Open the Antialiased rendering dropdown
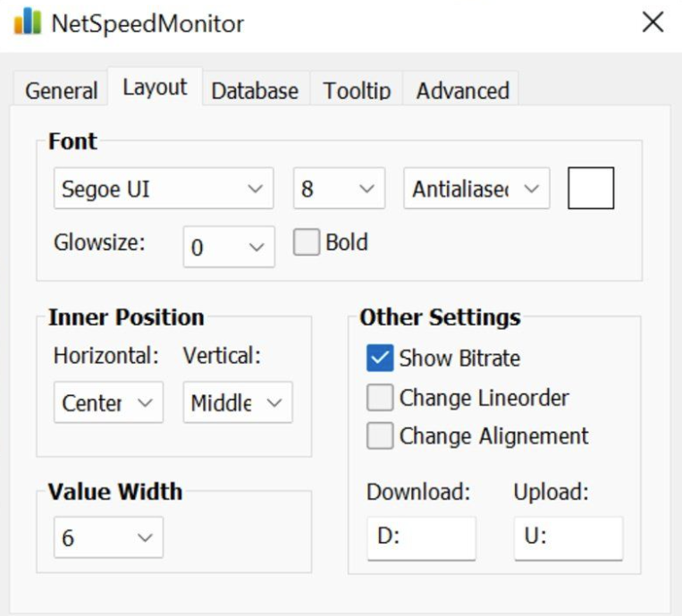The width and height of the screenshot is (682, 616). click(476, 189)
